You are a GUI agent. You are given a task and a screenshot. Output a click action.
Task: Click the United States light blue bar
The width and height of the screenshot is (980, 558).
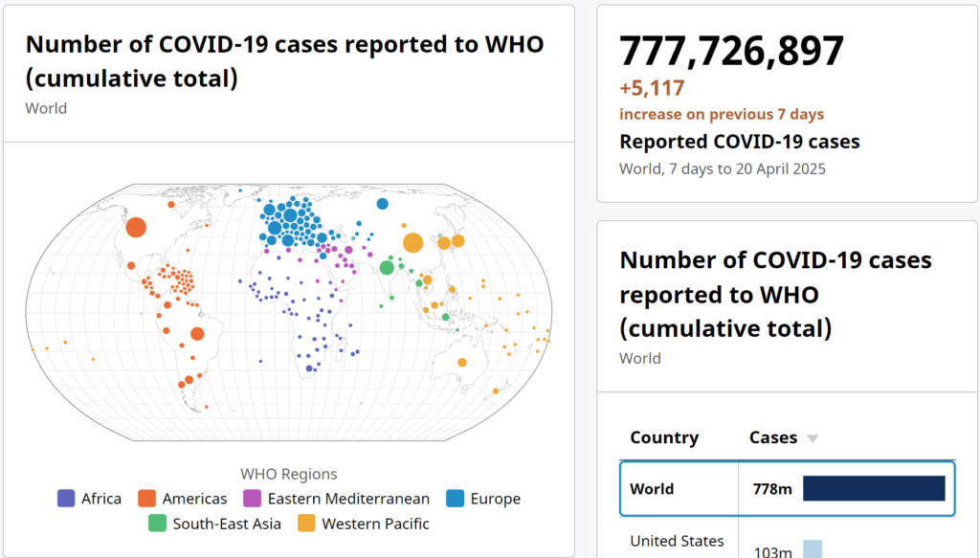click(813, 549)
